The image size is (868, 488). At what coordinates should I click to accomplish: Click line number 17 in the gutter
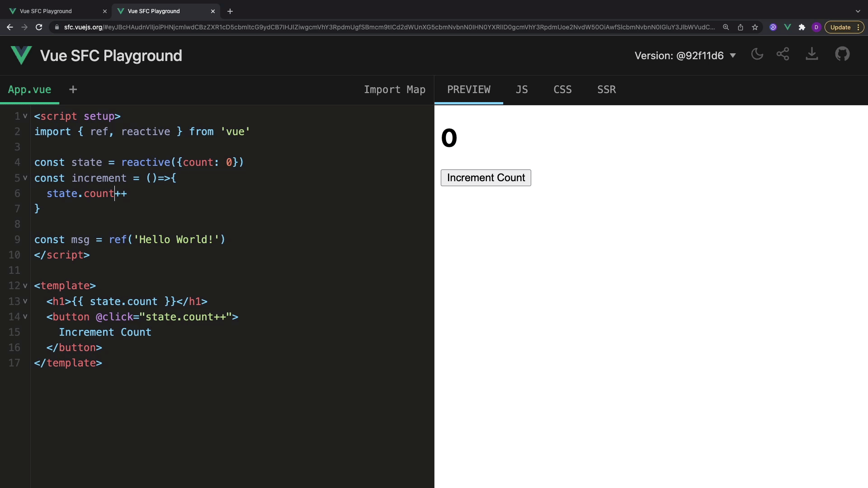coord(14,363)
